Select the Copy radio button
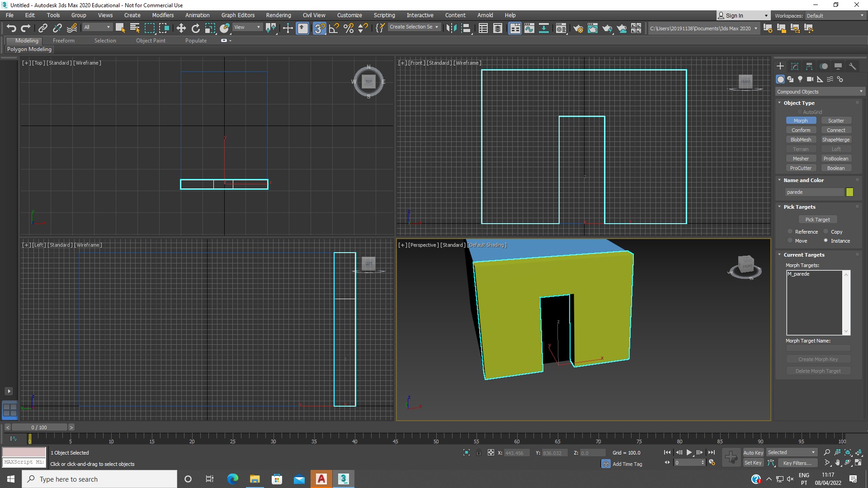868x488 pixels. click(x=826, y=231)
